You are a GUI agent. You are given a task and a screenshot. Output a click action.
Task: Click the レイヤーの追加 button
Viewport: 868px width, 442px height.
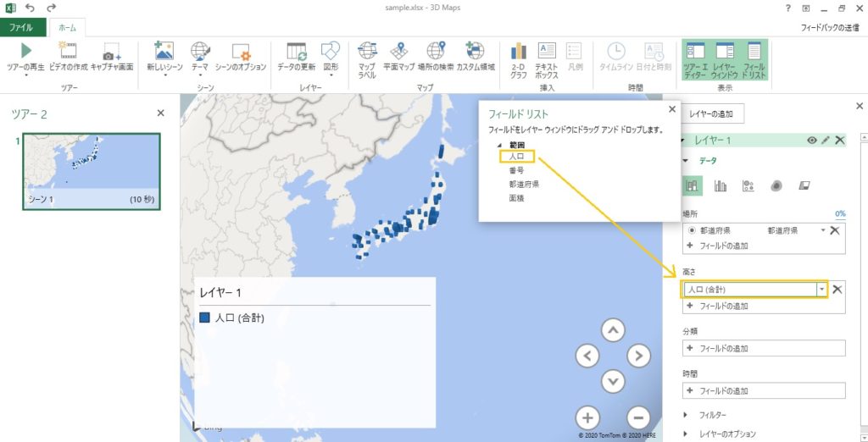[715, 113]
